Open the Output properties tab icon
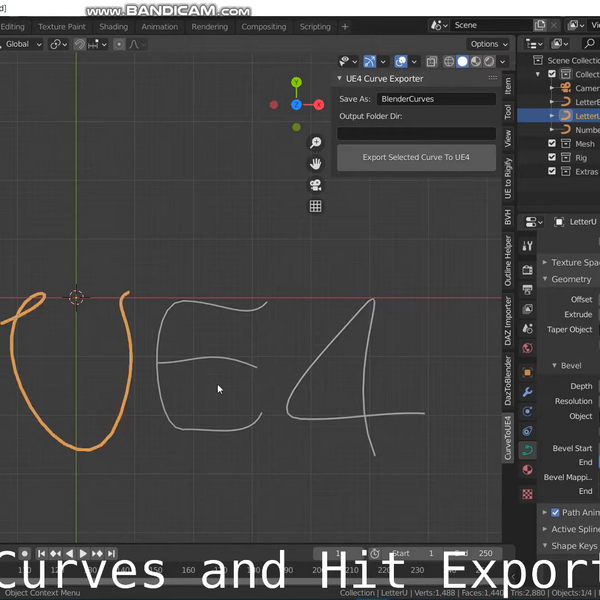The width and height of the screenshot is (600, 600). coord(527,289)
